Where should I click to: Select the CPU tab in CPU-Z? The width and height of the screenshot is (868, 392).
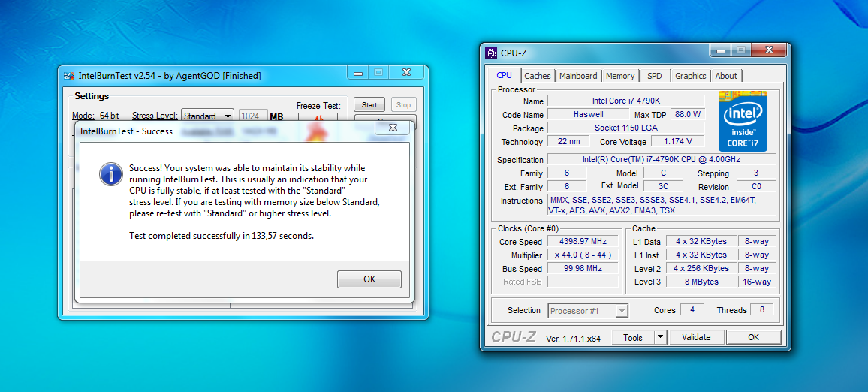click(x=505, y=75)
